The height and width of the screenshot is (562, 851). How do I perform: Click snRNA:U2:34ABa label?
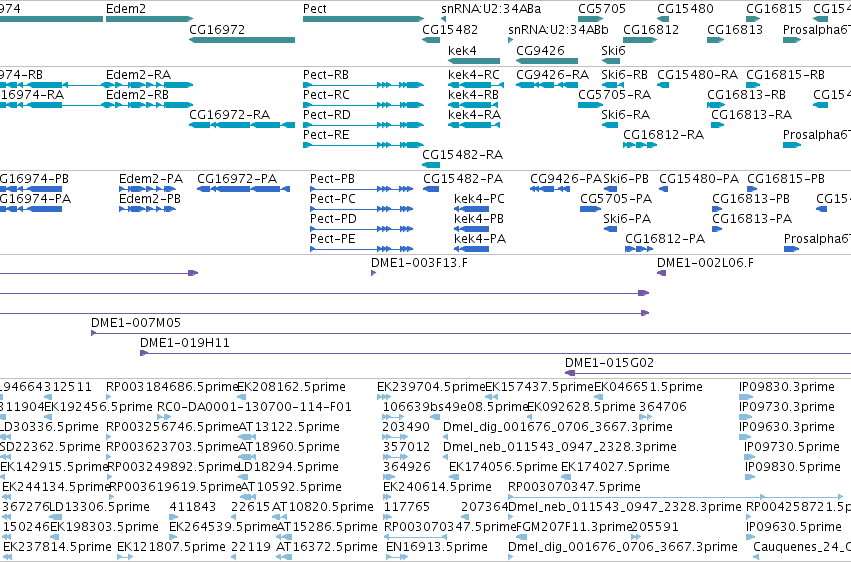coord(491,9)
